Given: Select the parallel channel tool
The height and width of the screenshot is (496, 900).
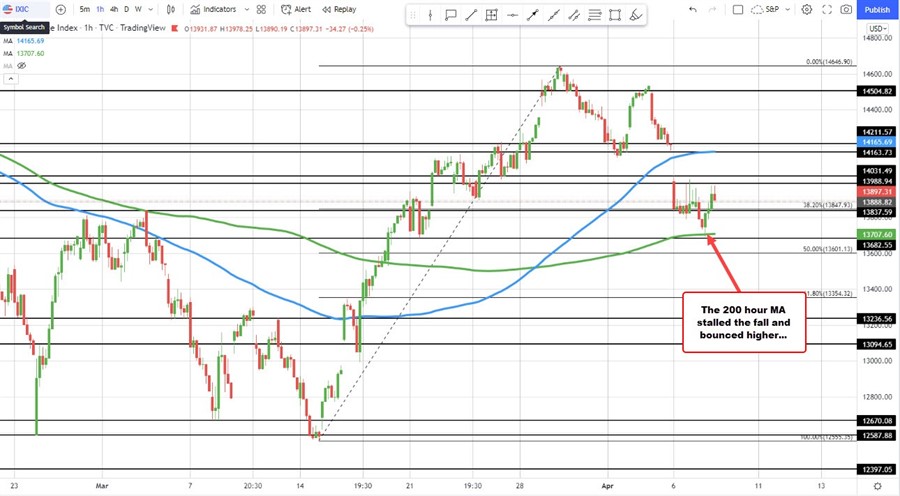Looking at the screenshot, I should [x=574, y=16].
